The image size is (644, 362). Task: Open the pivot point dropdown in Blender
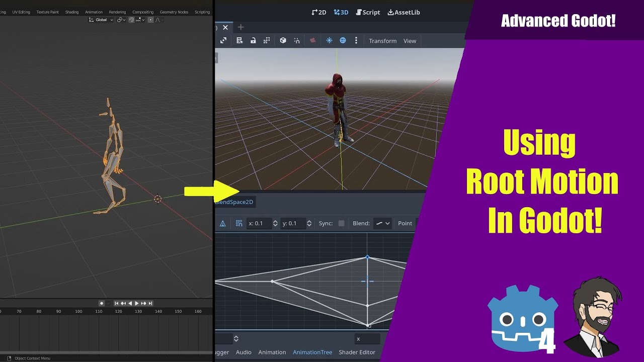point(121,20)
